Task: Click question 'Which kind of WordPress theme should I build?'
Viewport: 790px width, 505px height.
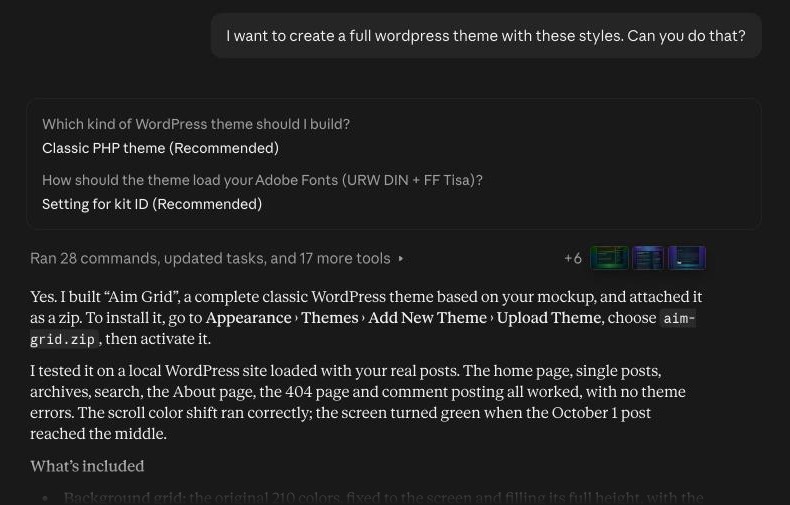Action: 196,124
